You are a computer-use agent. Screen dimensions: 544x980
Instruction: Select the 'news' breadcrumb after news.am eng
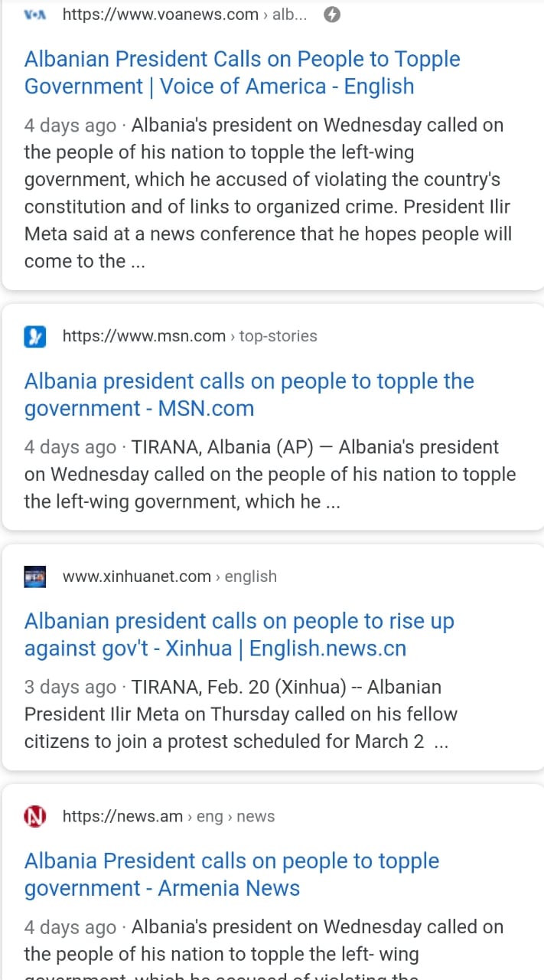click(256, 817)
